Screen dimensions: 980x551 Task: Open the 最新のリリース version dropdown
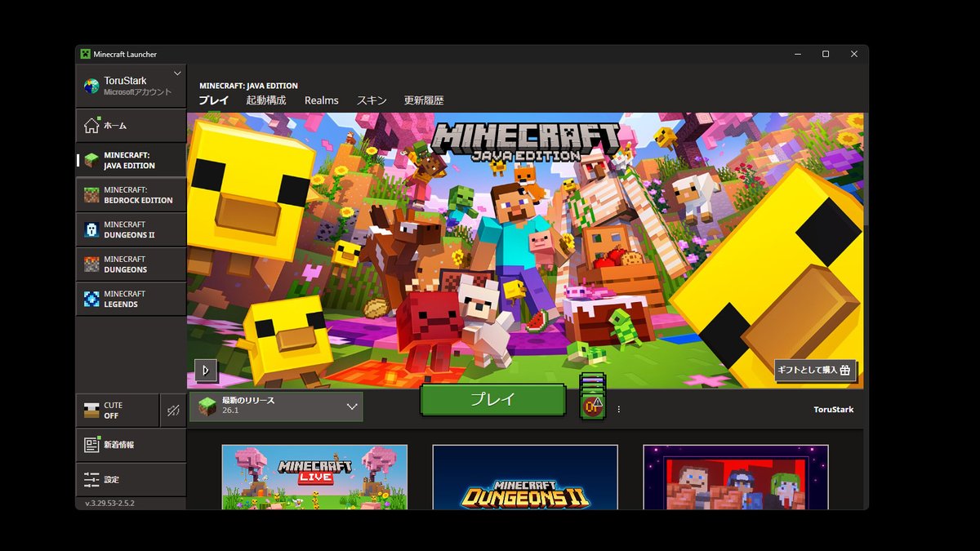(276, 406)
